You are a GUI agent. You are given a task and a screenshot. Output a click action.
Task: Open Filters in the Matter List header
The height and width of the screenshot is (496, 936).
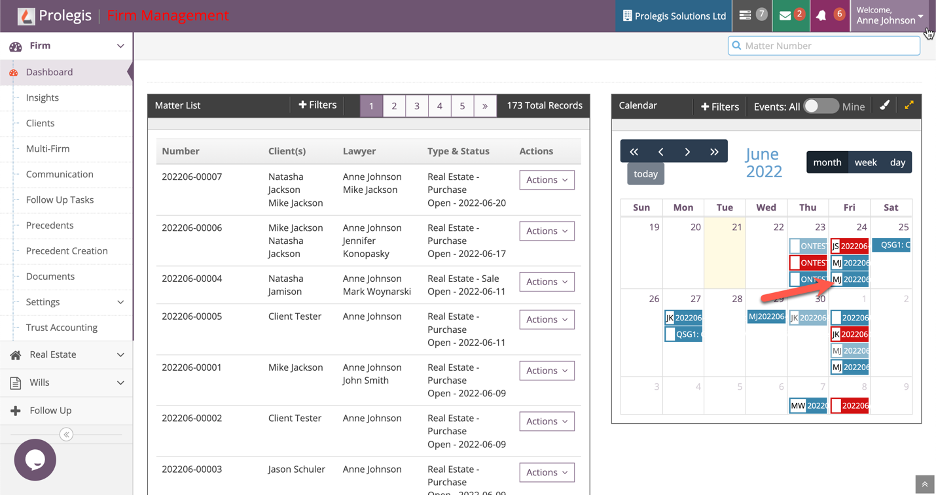click(318, 105)
